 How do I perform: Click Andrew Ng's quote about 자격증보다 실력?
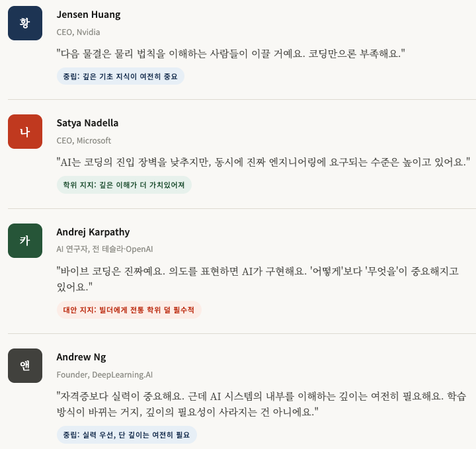(x=261, y=404)
